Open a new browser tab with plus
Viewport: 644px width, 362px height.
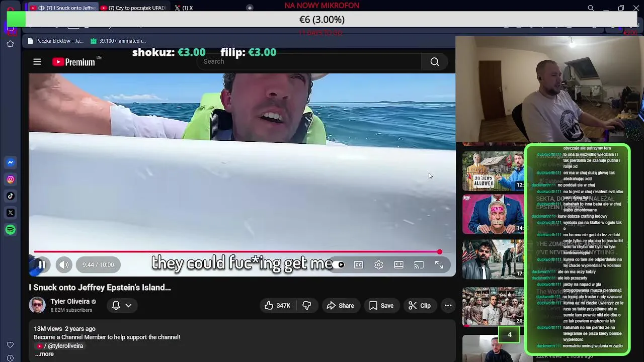250,8
